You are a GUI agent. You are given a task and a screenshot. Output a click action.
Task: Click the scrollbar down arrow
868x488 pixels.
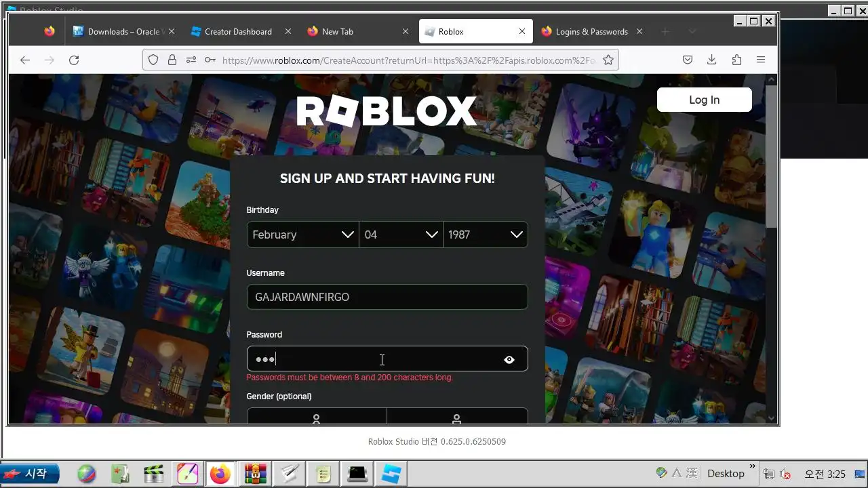(x=771, y=419)
